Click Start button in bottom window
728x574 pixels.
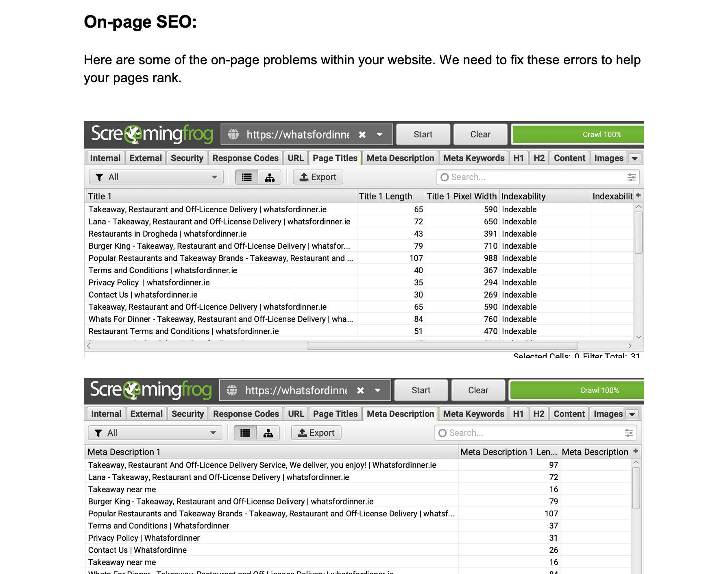click(x=421, y=390)
